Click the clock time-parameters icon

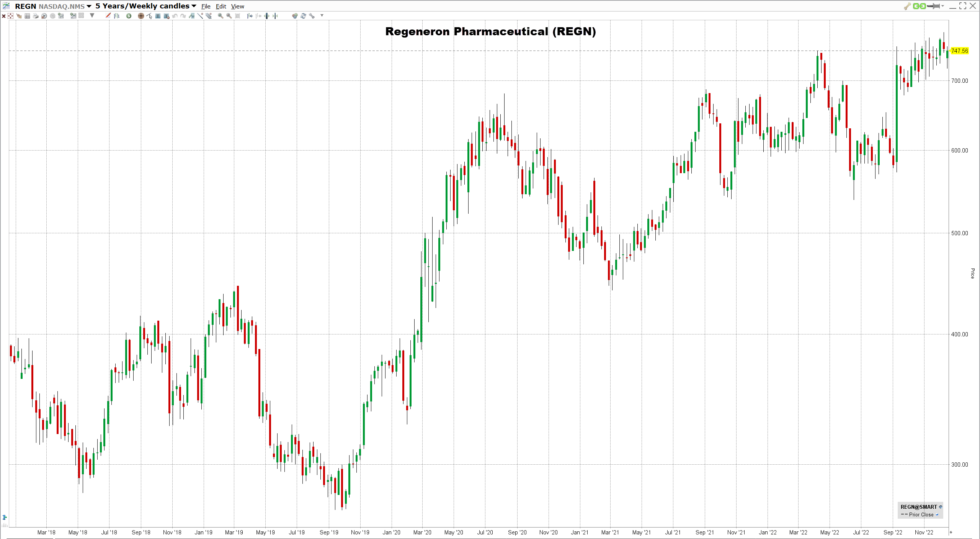(44, 16)
